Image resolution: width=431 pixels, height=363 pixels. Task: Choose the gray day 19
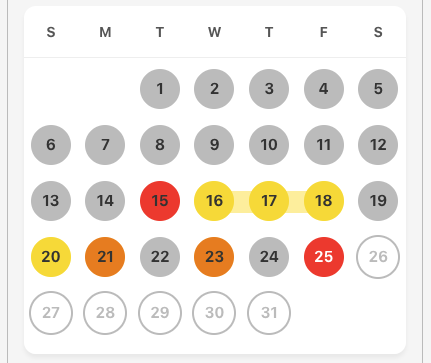[378, 201]
